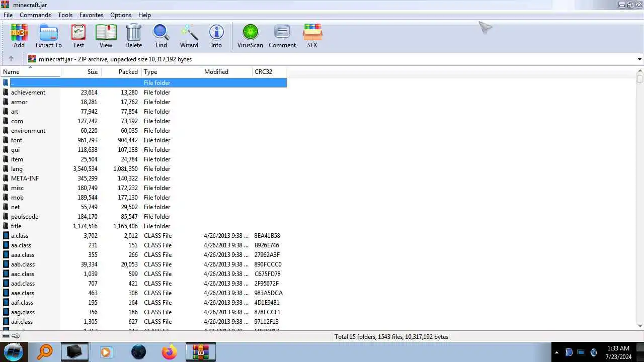Sort by the Name column header
Screen dimensions: 644x362
coord(31,72)
